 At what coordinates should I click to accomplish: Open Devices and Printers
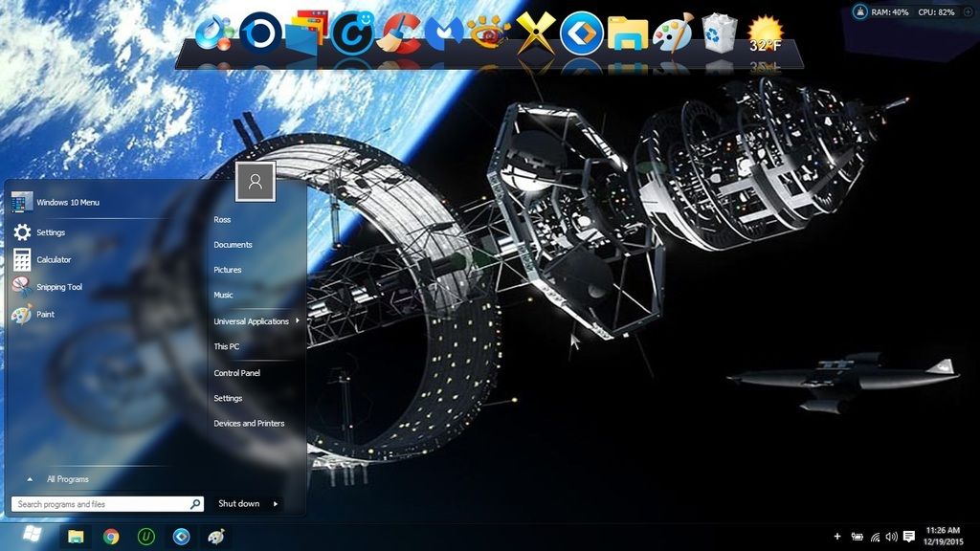click(249, 424)
